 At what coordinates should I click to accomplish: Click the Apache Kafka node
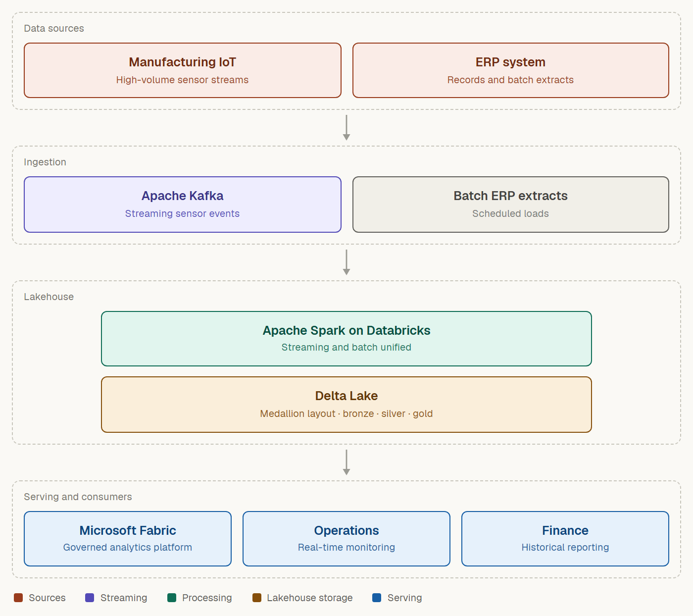tap(183, 205)
